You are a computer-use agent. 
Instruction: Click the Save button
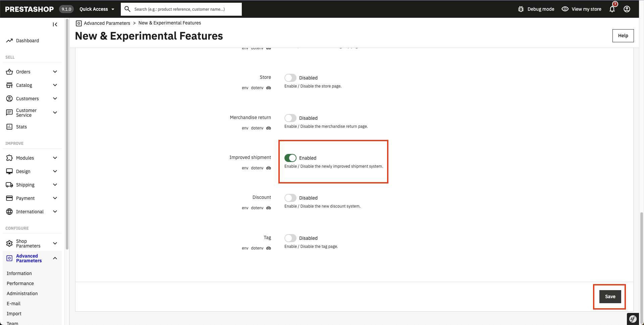point(609,296)
